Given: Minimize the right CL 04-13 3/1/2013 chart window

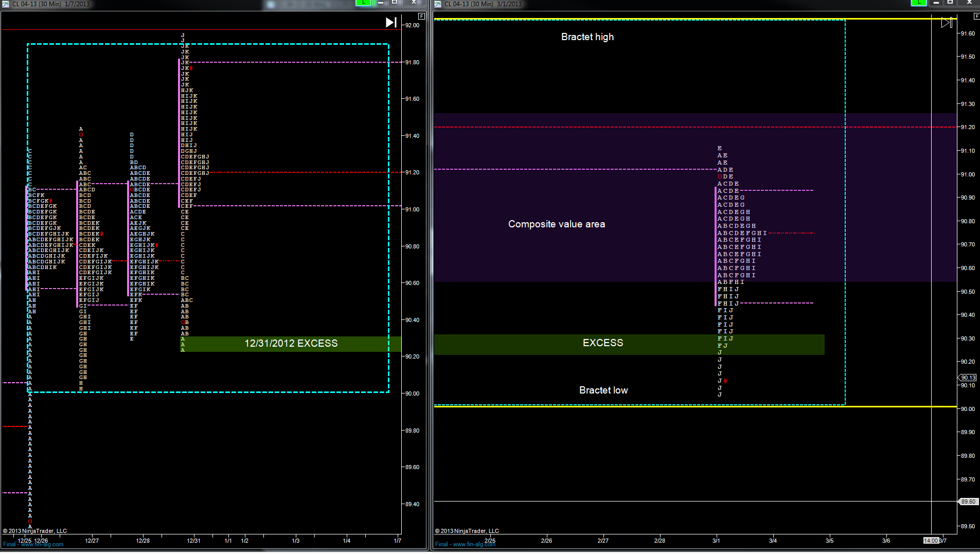Looking at the screenshot, I should click(936, 3).
